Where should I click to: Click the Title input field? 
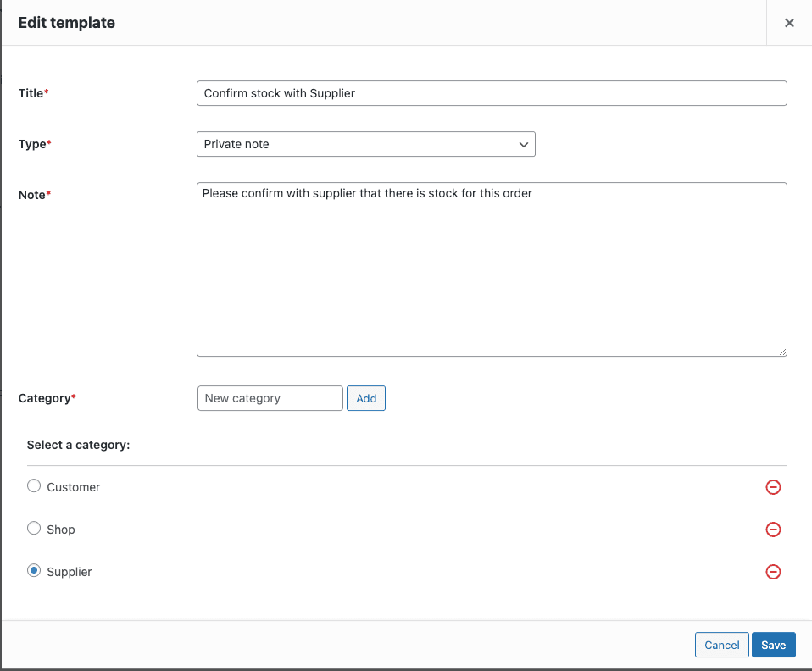(492, 93)
